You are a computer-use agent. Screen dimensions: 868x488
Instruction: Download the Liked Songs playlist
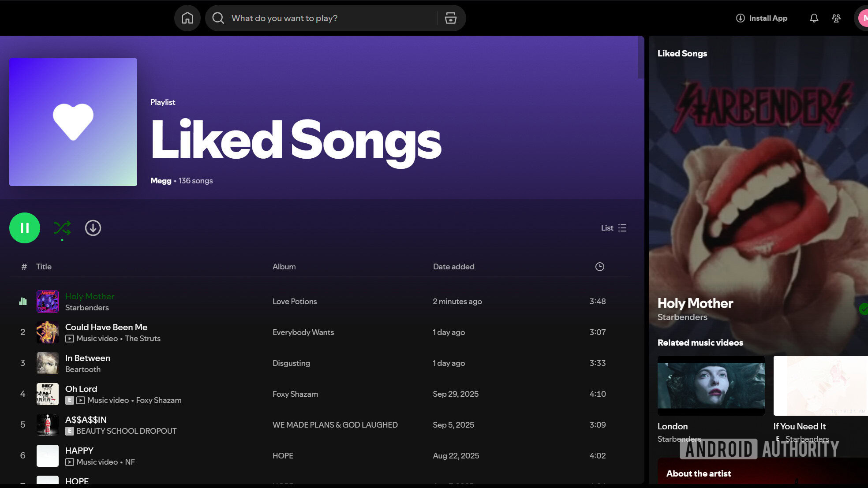click(93, 228)
